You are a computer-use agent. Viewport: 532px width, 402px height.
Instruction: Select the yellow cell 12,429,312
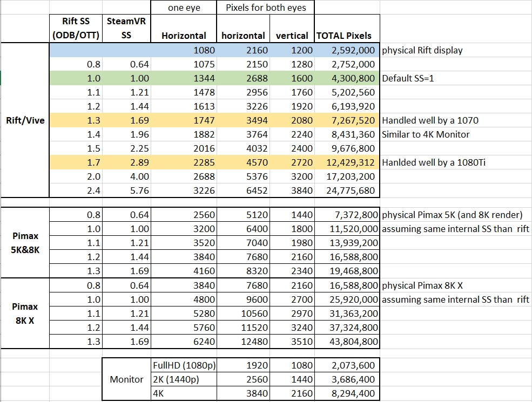347,162
